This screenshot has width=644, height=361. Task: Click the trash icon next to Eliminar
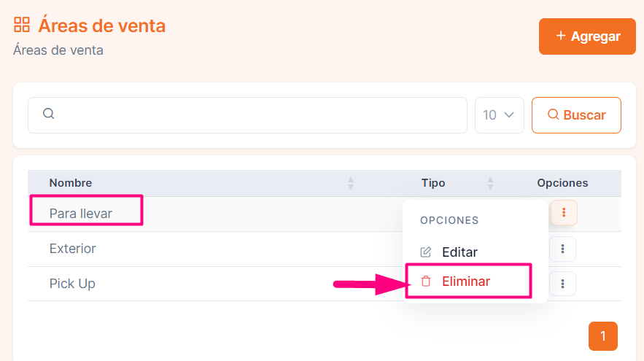(x=426, y=282)
